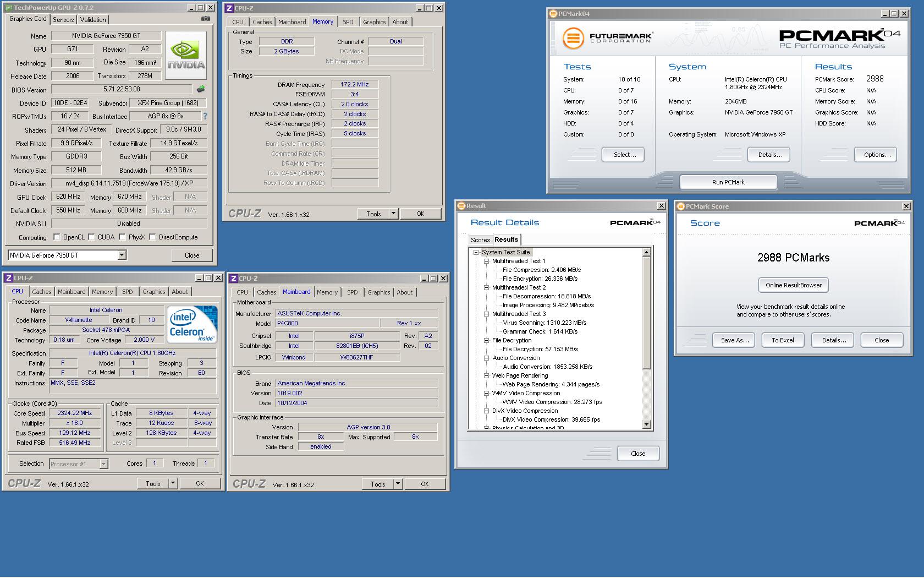This screenshot has width=924, height=578.
Task: Open the SPD tab in CPU-Z Memory window
Action: click(348, 22)
